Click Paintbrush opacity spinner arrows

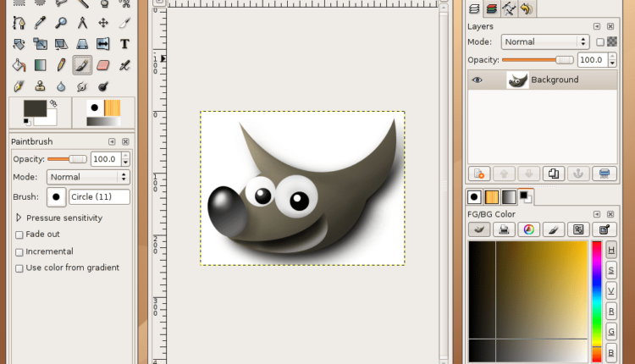pyautogui.click(x=125, y=159)
